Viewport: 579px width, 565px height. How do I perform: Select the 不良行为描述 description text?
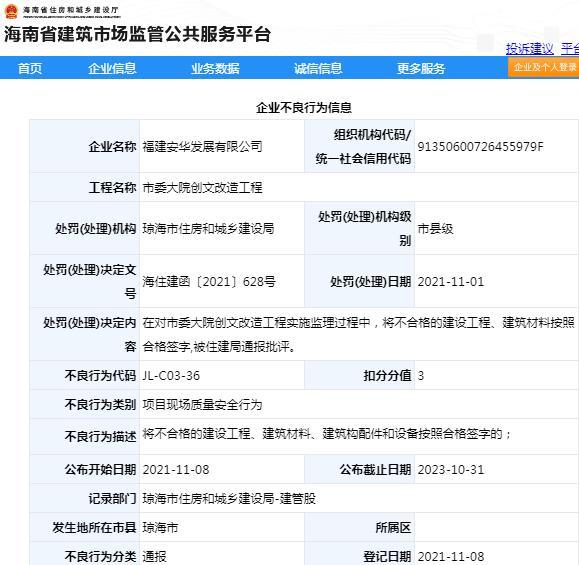tap(326, 434)
